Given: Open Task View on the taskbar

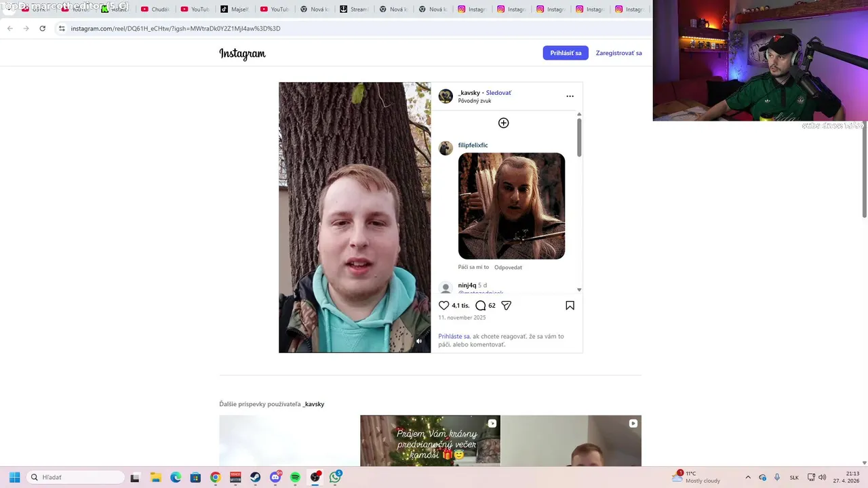Looking at the screenshot, I should (x=134, y=477).
